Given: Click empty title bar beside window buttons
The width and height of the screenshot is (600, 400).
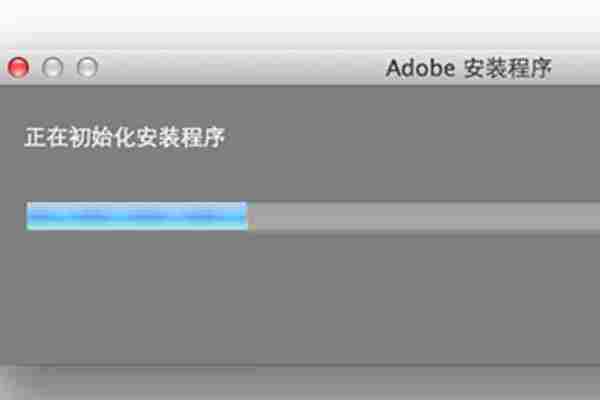Looking at the screenshot, I should [x=237, y=67].
